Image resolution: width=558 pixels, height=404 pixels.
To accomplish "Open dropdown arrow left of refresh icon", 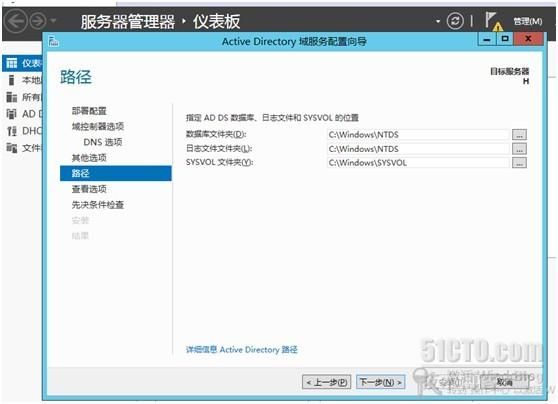I will 438,21.
